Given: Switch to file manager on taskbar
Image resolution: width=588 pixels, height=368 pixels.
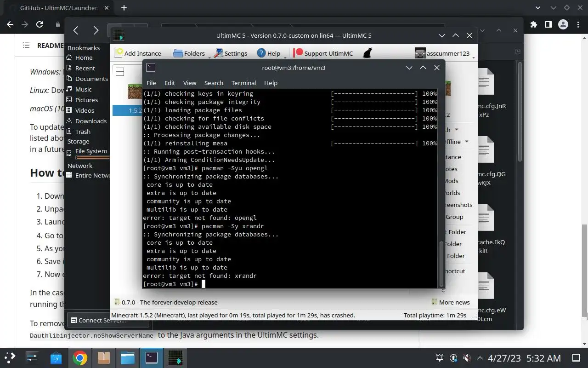Looking at the screenshot, I should (128, 357).
